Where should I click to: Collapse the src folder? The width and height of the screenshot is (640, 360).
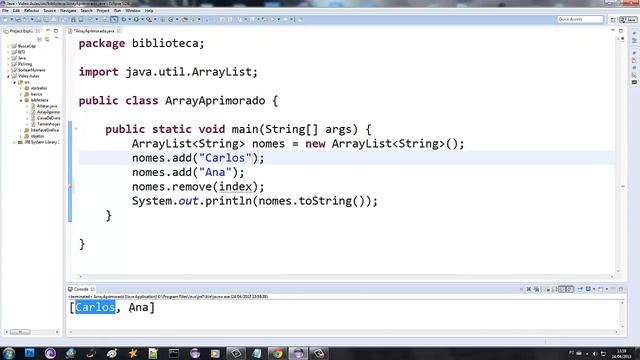pyautogui.click(x=15, y=82)
